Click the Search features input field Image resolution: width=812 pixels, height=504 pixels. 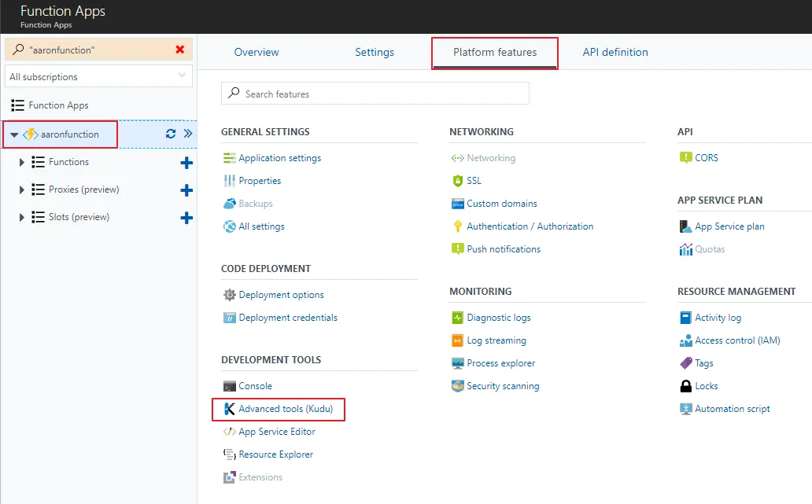pos(375,94)
